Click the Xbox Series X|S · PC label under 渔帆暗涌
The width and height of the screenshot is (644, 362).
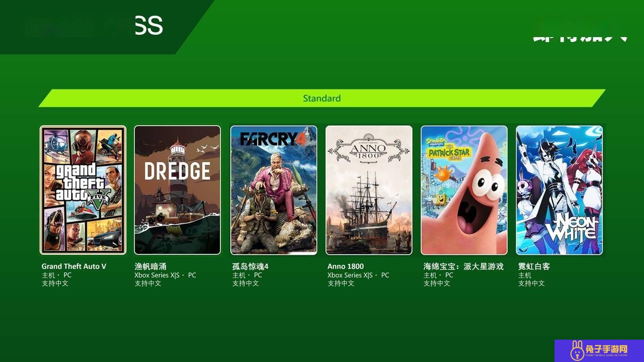click(165, 275)
